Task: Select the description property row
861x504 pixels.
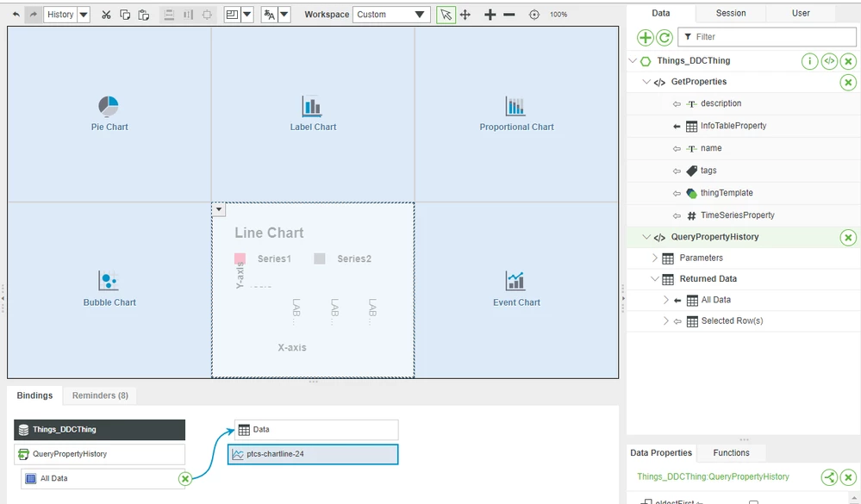Action: [x=743, y=103]
